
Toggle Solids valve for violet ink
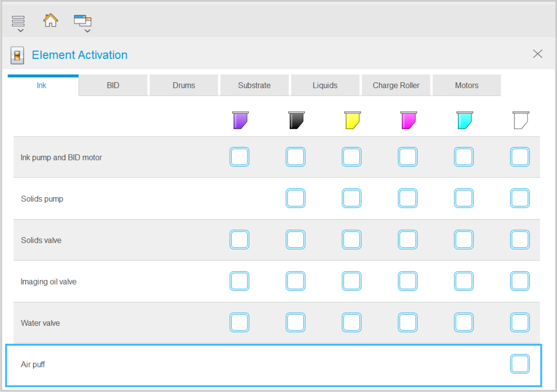point(239,239)
